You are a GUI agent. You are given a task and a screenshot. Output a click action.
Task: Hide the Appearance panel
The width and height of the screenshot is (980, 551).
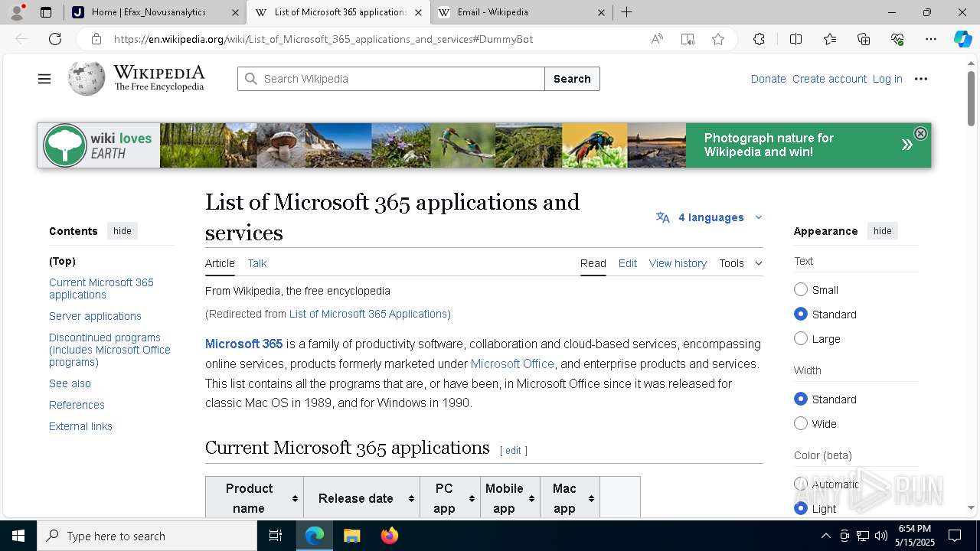(883, 231)
